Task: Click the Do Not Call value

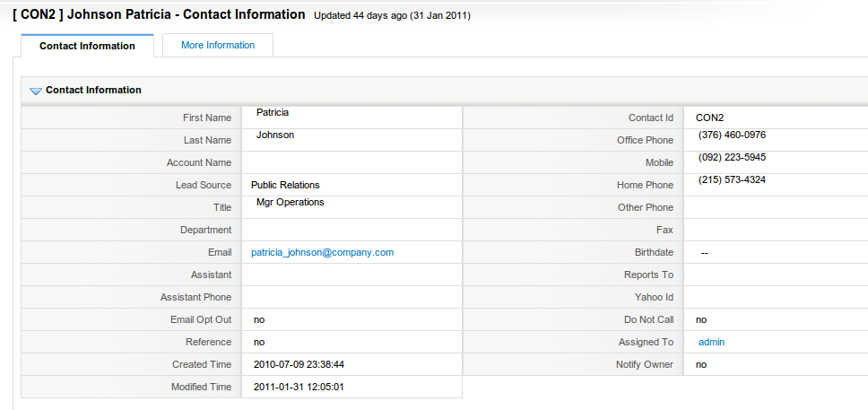Action: [701, 320]
